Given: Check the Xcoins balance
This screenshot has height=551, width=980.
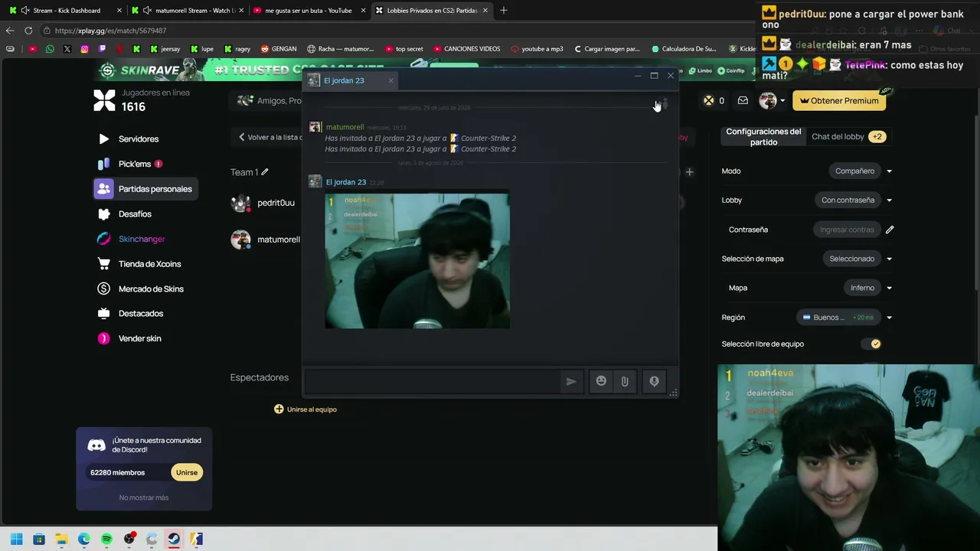Looking at the screenshot, I should click(714, 100).
